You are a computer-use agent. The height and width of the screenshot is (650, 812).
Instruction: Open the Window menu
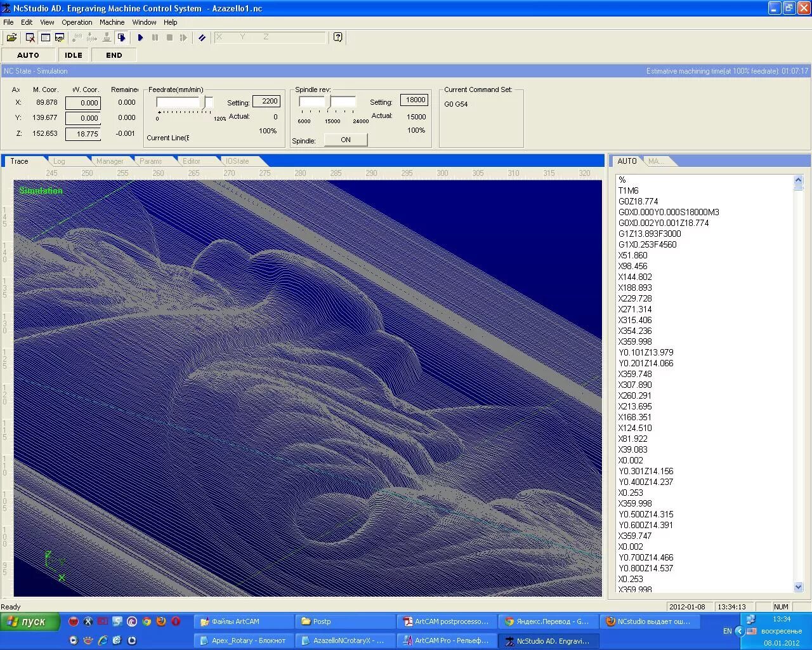pyautogui.click(x=144, y=22)
